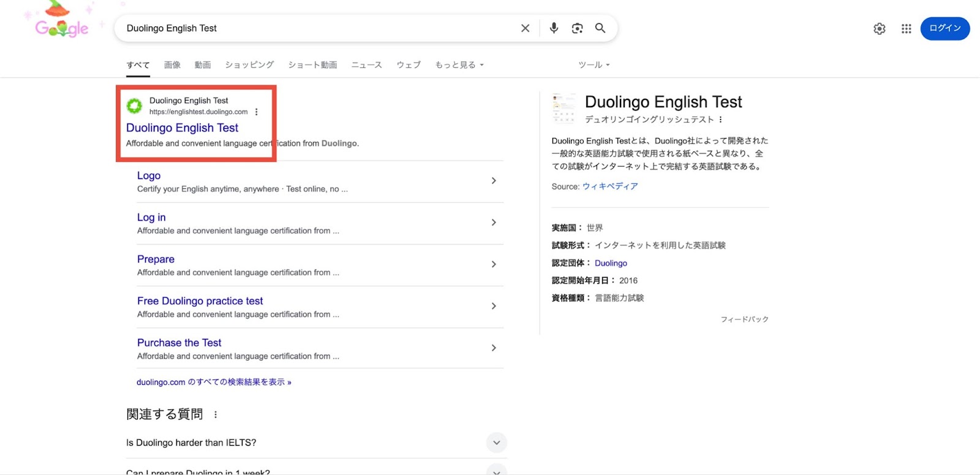
Task: Click the knowledge panel Duolingo English Test title
Action: (663, 102)
